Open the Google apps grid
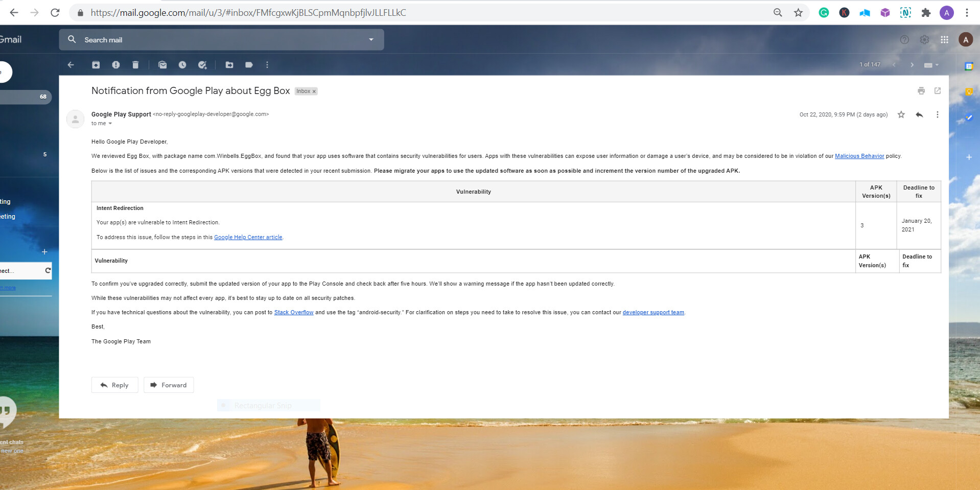 944,40
